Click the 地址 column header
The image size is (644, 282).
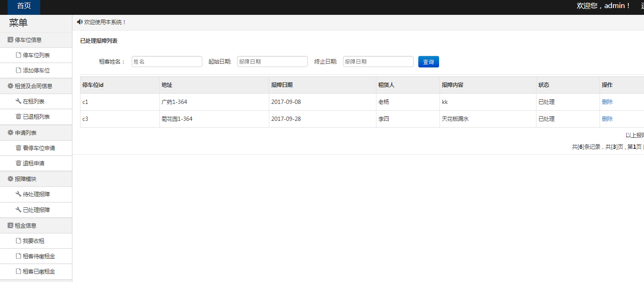214,85
